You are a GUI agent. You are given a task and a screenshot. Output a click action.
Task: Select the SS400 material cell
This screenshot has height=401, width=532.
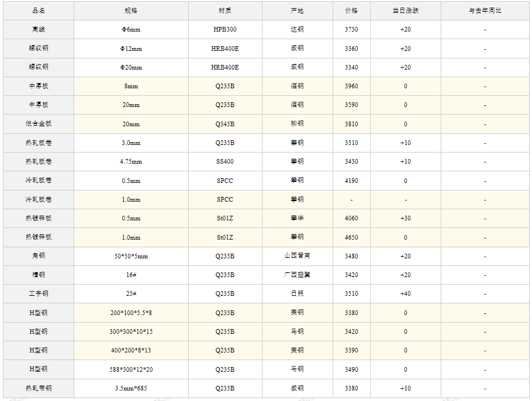point(225,161)
